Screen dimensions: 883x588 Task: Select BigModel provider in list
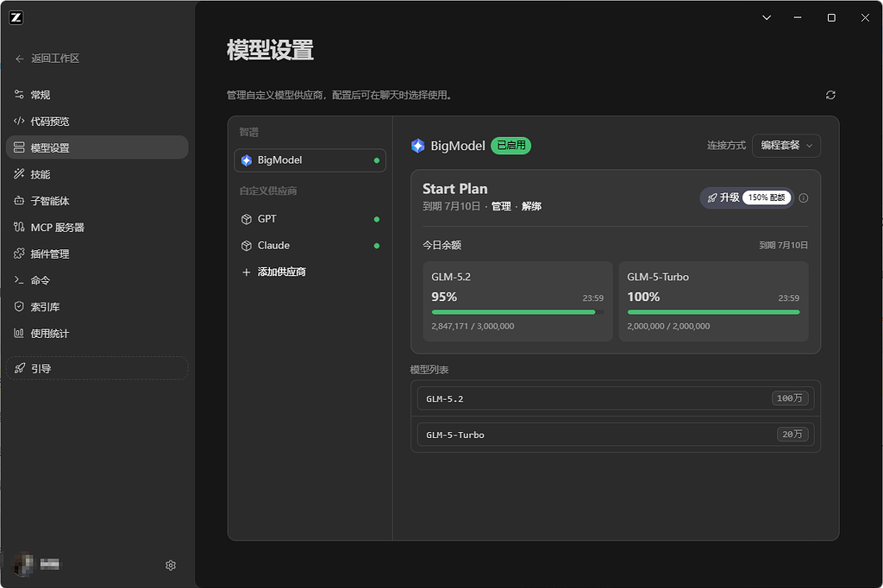[x=310, y=160]
